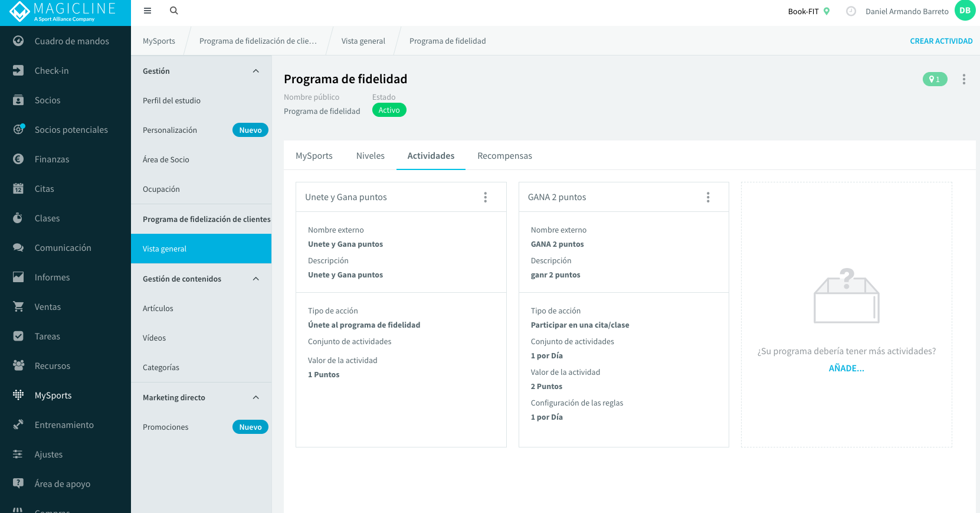980x513 pixels.
Task: Open the MySports sidebar icon
Action: click(18, 395)
